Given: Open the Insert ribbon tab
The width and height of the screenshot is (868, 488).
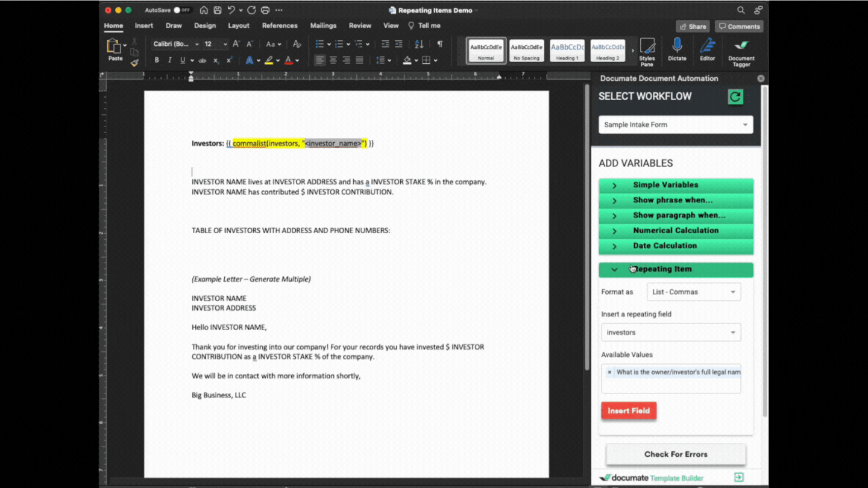Looking at the screenshot, I should pyautogui.click(x=144, y=26).
